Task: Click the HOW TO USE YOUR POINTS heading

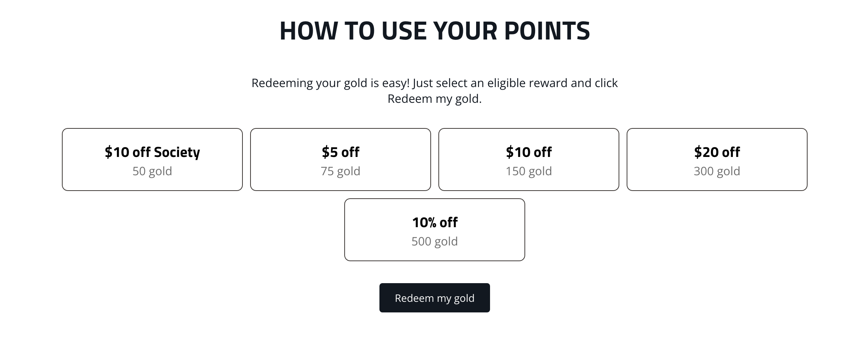Action: [x=434, y=31]
